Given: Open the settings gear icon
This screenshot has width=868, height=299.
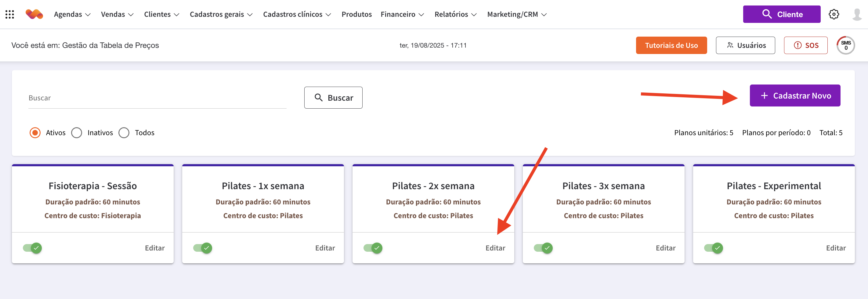Looking at the screenshot, I should click(834, 14).
